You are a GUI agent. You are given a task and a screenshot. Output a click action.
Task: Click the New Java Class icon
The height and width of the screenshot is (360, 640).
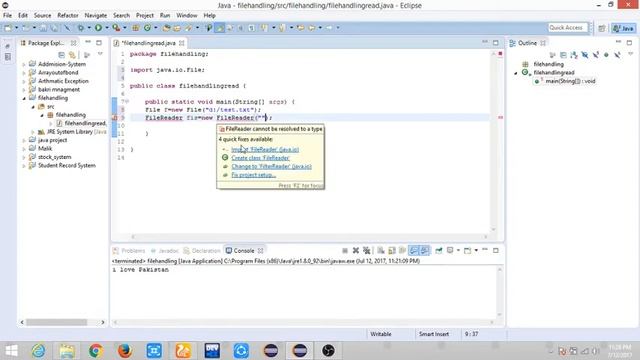147,28
